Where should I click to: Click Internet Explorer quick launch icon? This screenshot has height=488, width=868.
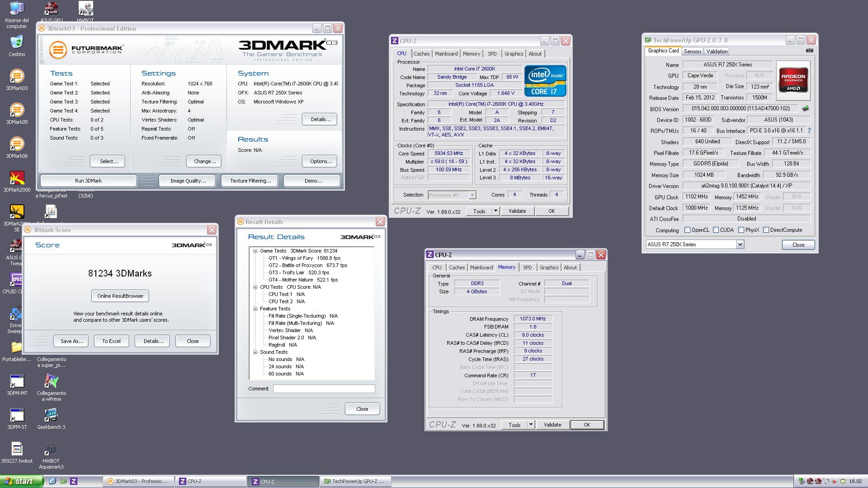[52, 481]
